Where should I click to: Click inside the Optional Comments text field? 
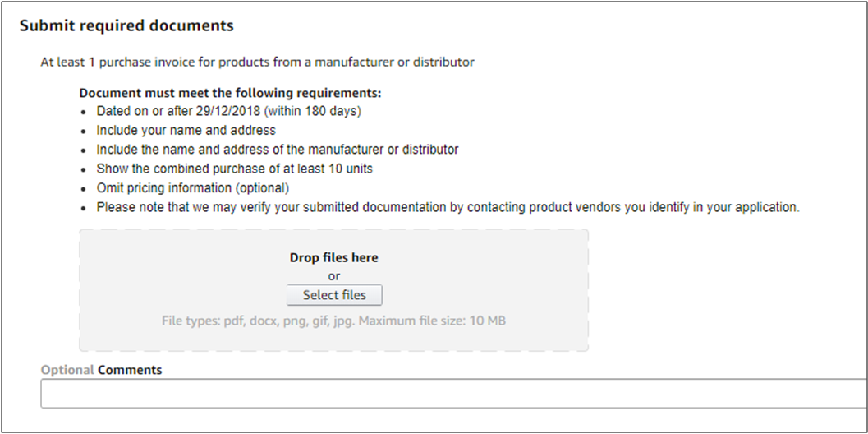tap(452, 394)
